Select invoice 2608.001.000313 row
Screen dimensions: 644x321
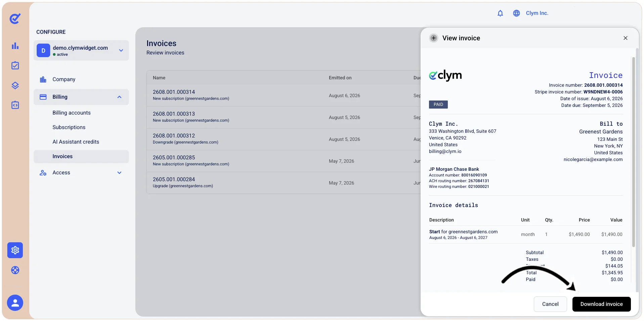[x=284, y=117]
